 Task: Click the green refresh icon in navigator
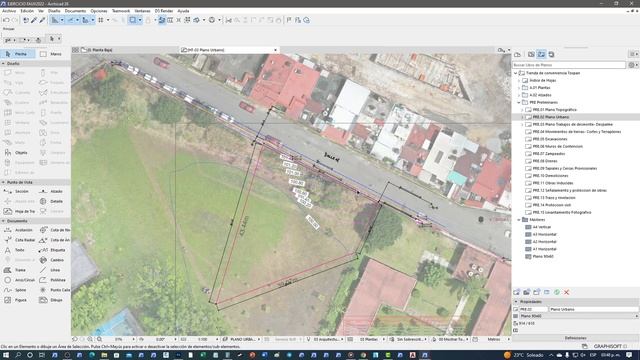(x=557, y=292)
